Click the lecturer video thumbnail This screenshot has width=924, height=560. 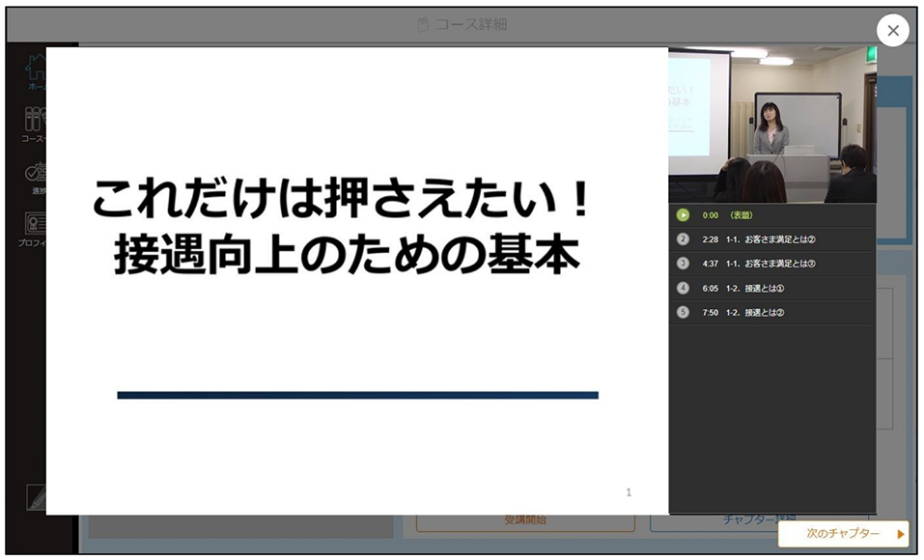click(772, 125)
